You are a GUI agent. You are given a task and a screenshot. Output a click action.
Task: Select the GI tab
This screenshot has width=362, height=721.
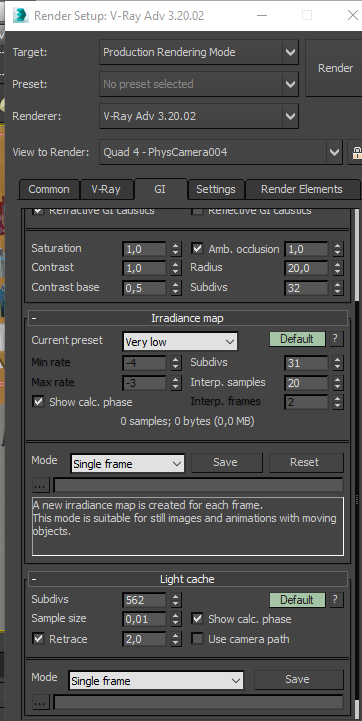[160, 189]
